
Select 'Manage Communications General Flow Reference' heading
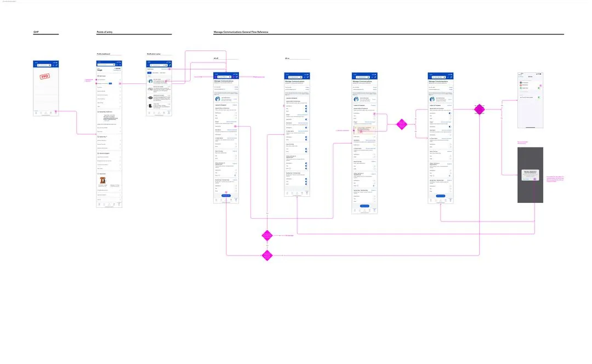[241, 32]
